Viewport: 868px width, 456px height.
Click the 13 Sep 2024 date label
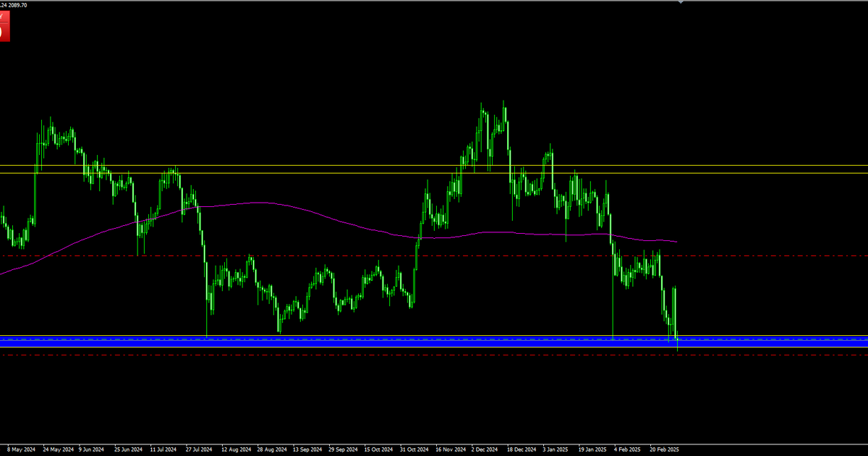(307, 449)
